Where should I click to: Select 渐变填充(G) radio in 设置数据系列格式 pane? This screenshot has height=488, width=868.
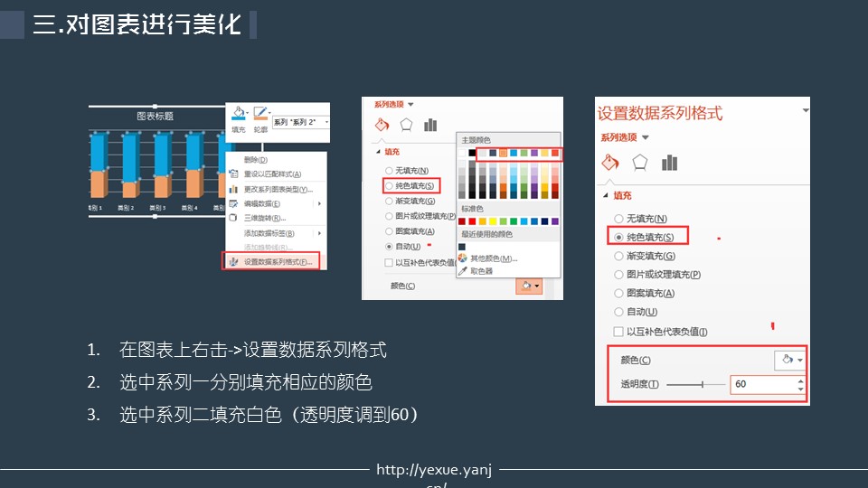pos(618,256)
